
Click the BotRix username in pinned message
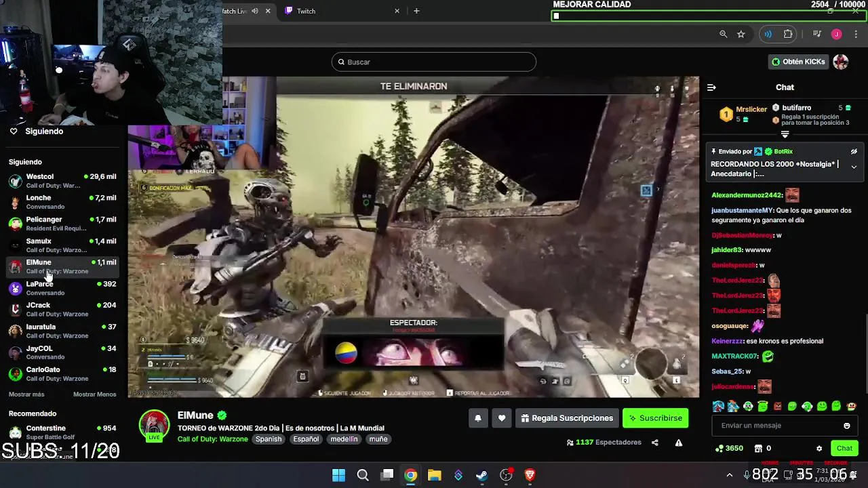[783, 152]
